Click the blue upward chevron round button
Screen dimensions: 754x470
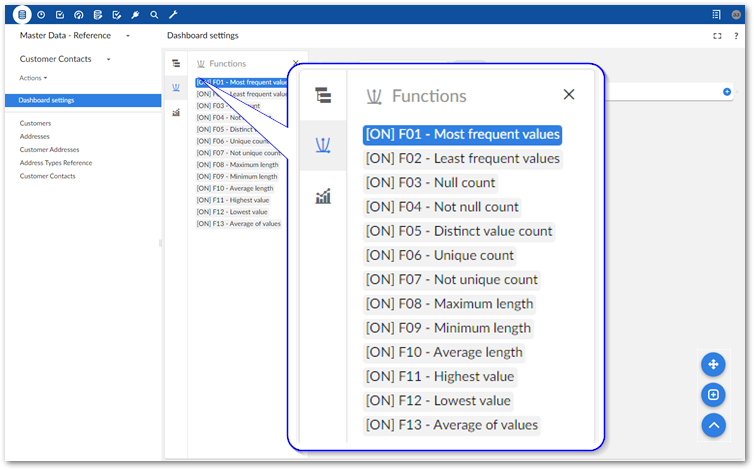[713, 425]
